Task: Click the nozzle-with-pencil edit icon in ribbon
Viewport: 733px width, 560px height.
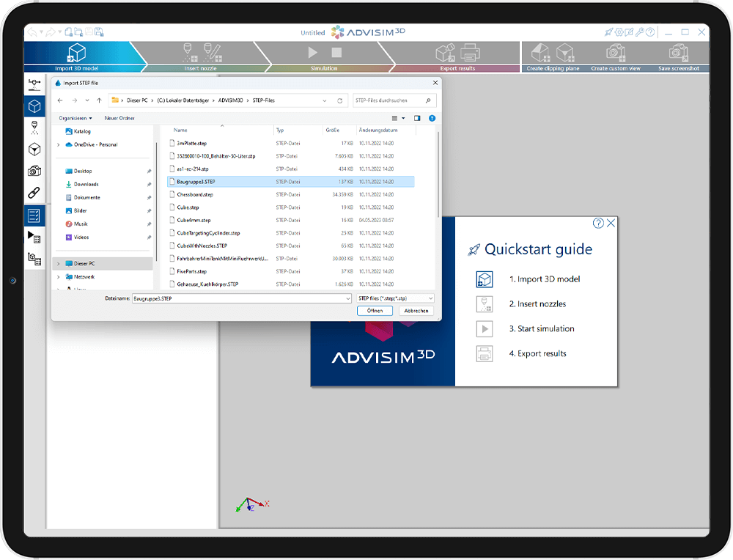Action: click(x=213, y=52)
